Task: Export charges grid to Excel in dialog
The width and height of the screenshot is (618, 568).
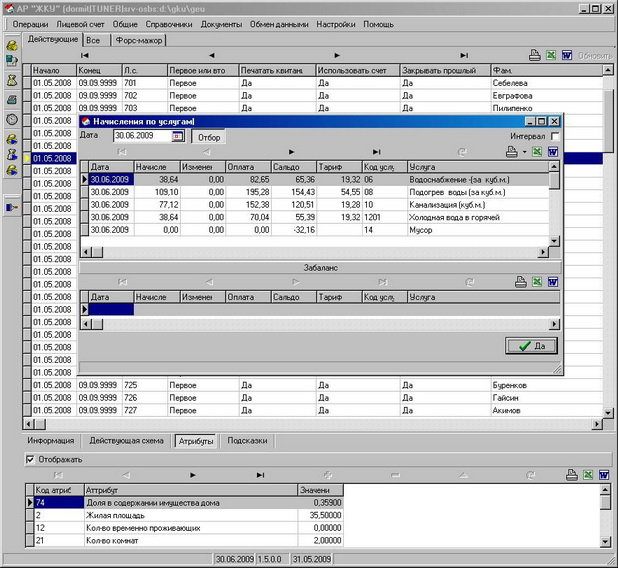Action: (x=537, y=152)
